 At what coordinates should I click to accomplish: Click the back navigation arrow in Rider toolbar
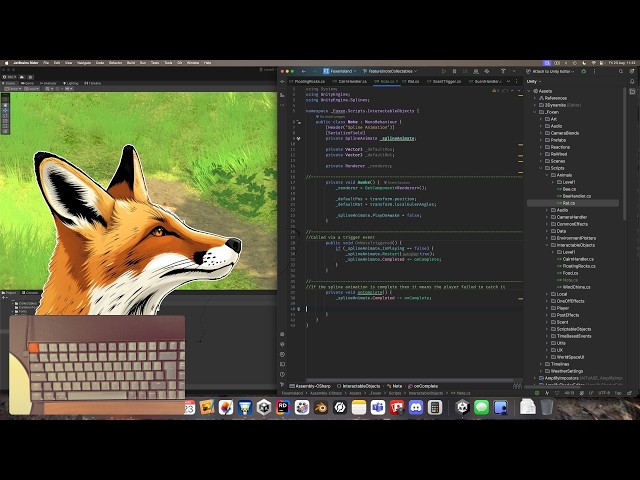point(304,71)
